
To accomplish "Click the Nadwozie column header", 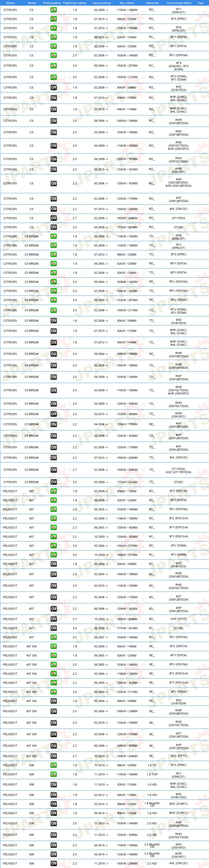I will (x=152, y=3).
